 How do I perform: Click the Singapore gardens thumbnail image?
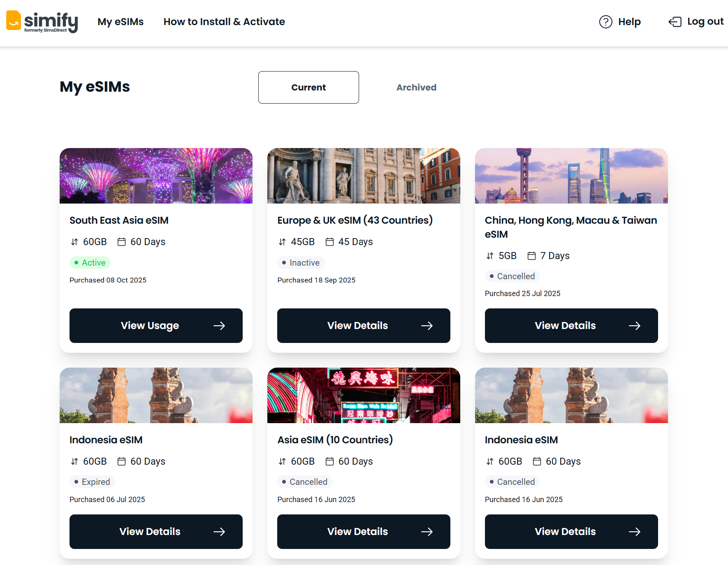coord(156,176)
